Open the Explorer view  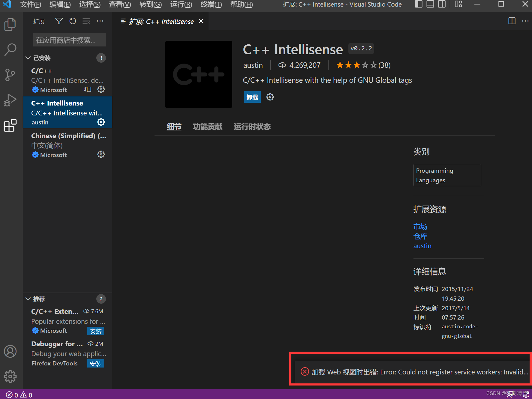[x=10, y=25]
